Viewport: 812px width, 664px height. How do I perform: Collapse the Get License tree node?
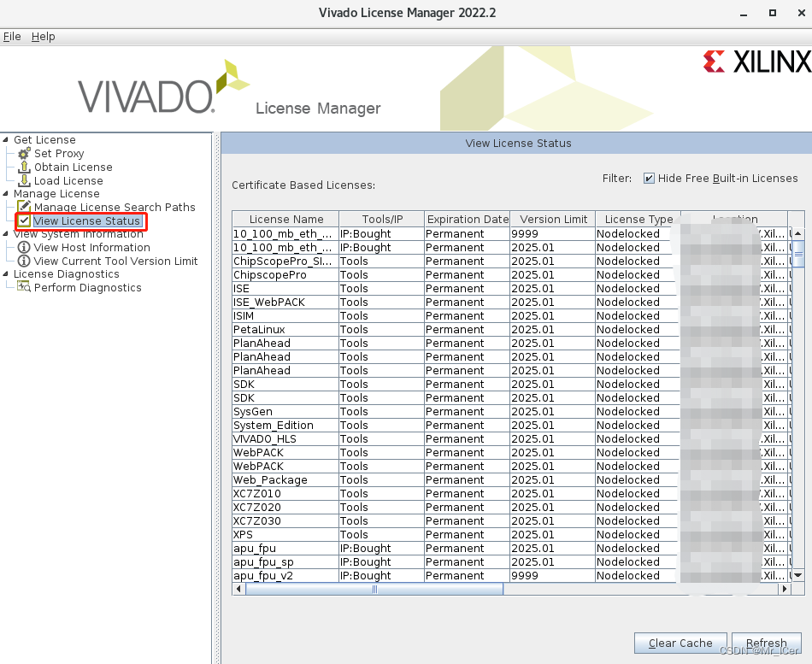pyautogui.click(x=6, y=139)
